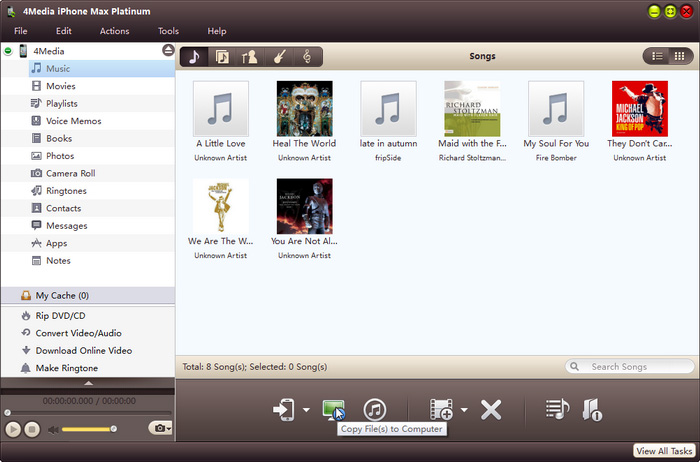Expand Add Files dropdown arrow

[464, 409]
